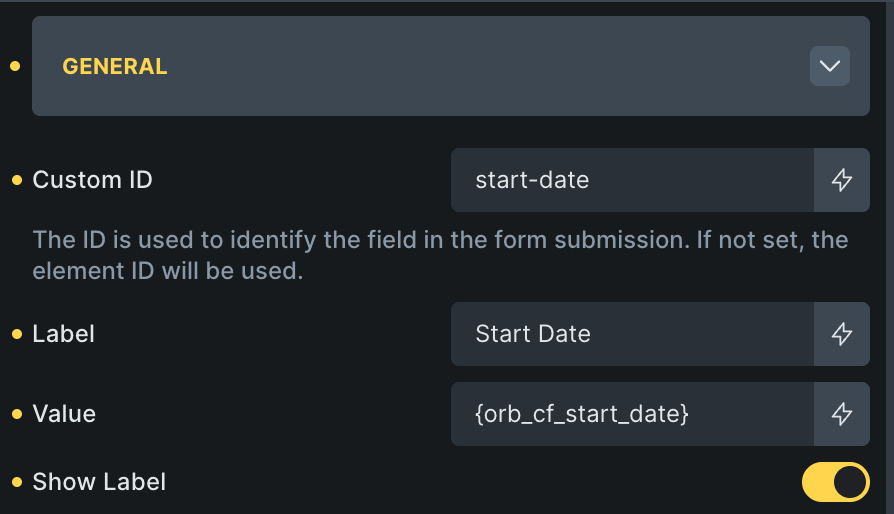Click the Label setting name

pyautogui.click(x=63, y=334)
